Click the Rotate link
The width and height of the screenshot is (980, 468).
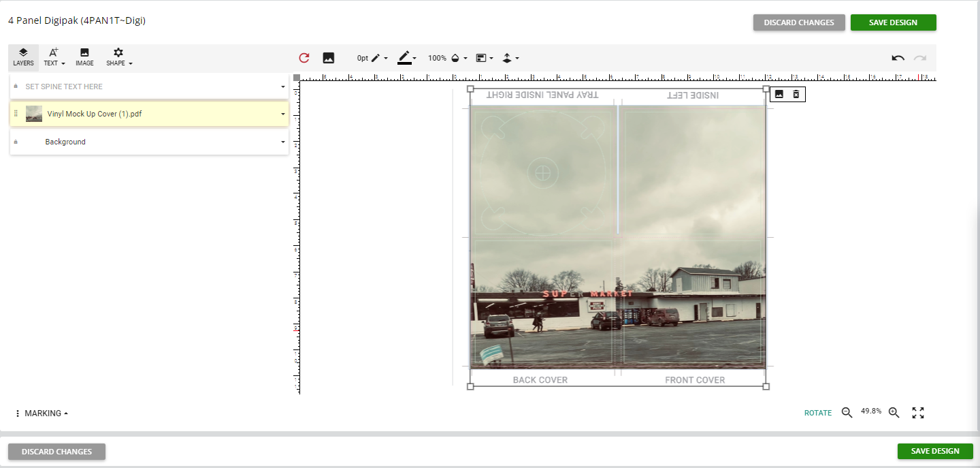point(818,413)
